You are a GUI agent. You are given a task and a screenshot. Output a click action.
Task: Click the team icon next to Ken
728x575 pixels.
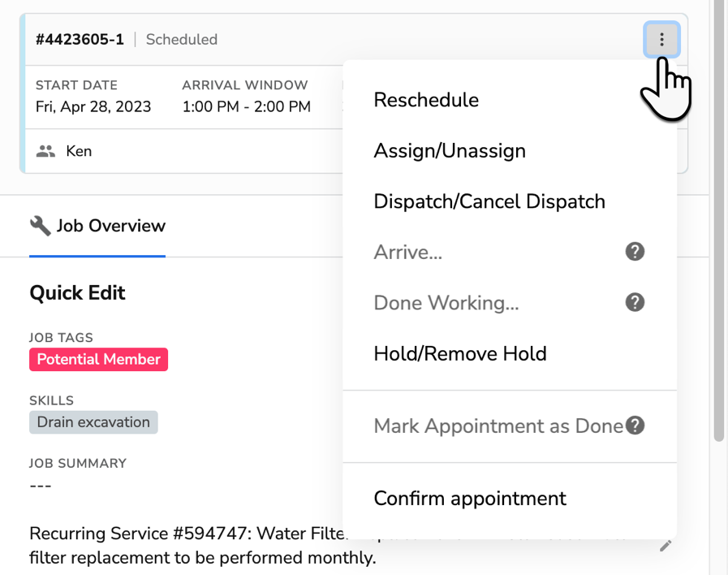[x=45, y=150]
